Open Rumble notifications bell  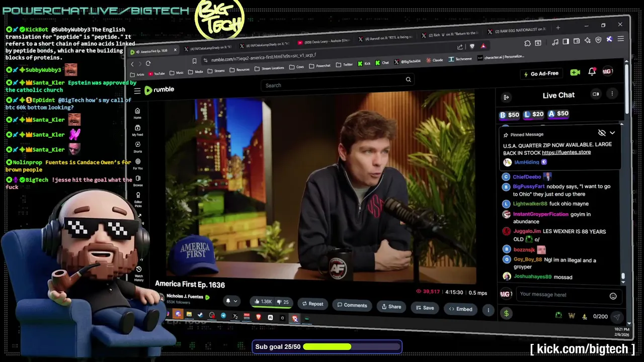592,72
